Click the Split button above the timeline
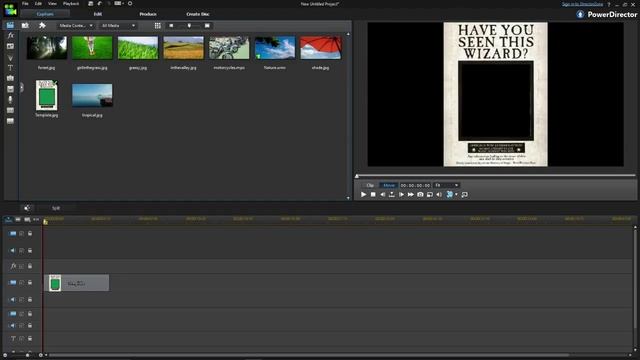The height and width of the screenshot is (360, 640). (56, 208)
